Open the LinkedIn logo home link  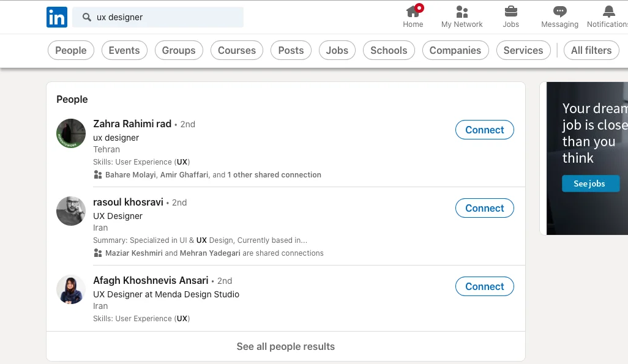pos(57,17)
